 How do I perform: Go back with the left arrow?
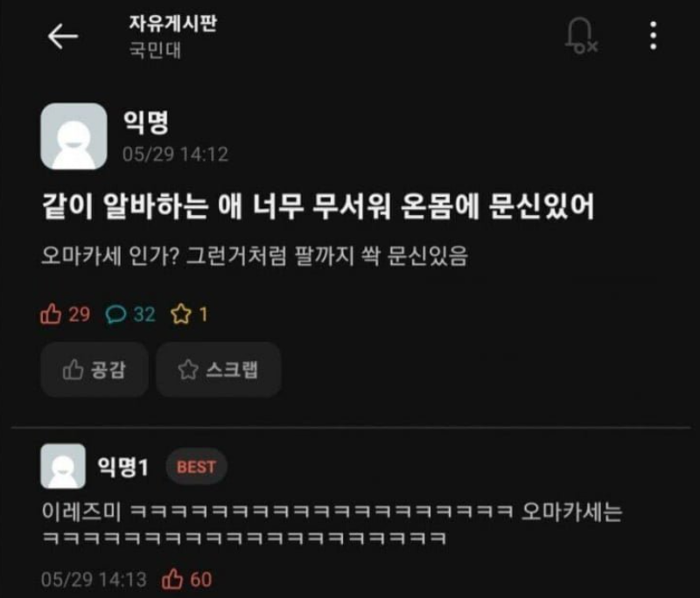click(x=63, y=36)
